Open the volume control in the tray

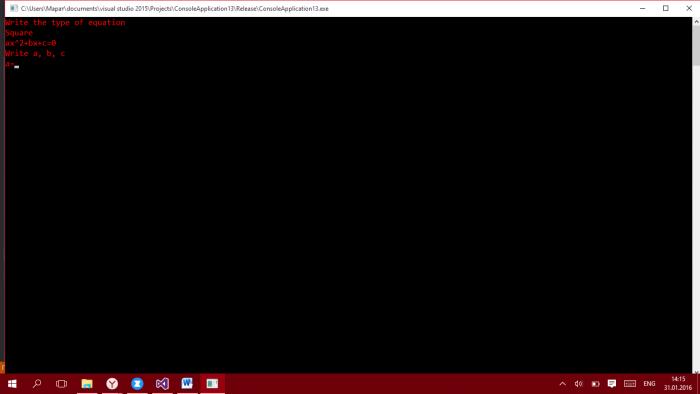tap(579, 384)
